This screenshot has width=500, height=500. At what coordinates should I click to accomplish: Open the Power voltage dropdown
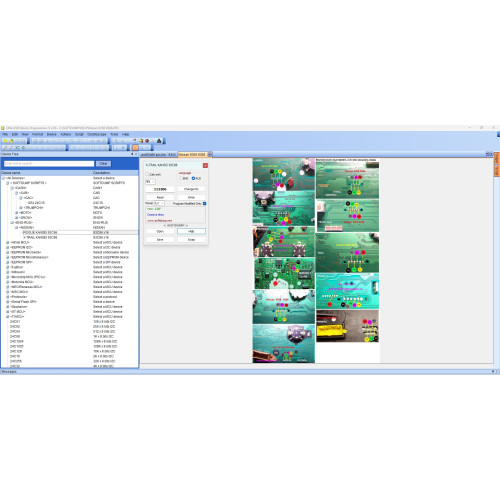[158, 203]
